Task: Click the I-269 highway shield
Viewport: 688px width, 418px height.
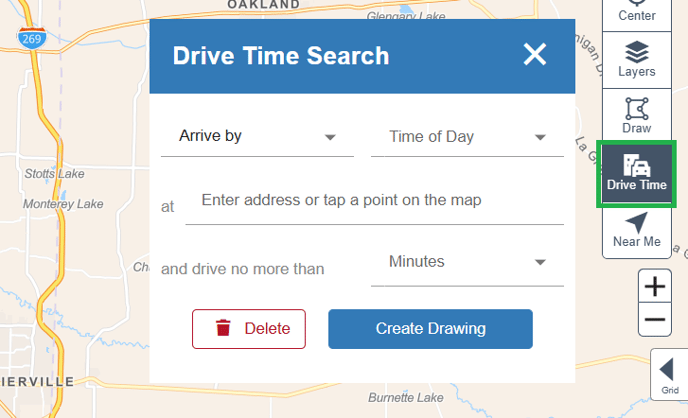Action: point(29,37)
